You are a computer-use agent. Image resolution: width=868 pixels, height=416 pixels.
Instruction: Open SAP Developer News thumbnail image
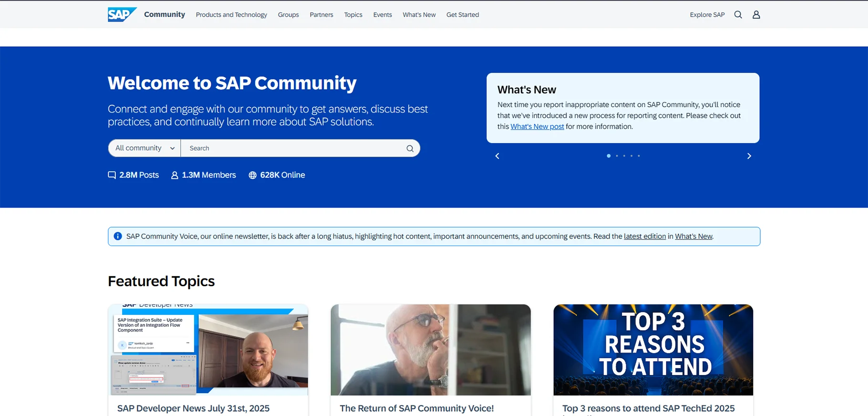point(208,350)
